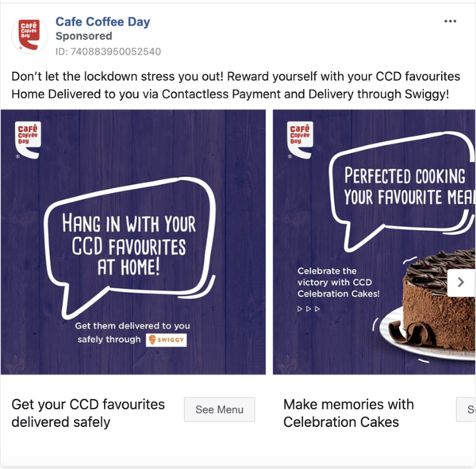This screenshot has width=476, height=469.
Task: Click 'Get them delivered to you' text in first image
Action: (132, 326)
